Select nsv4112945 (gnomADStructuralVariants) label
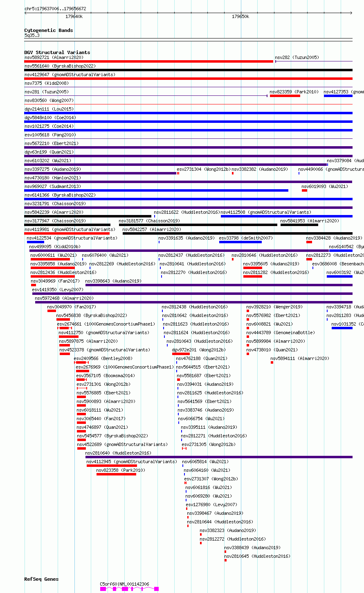 (x=132, y=462)
